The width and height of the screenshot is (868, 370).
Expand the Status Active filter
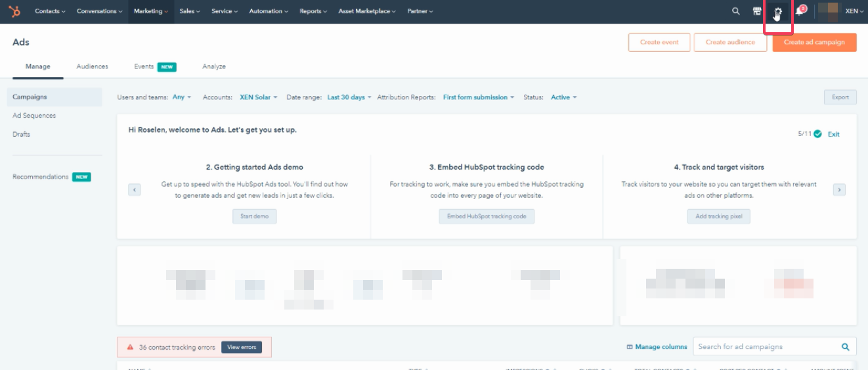point(564,97)
